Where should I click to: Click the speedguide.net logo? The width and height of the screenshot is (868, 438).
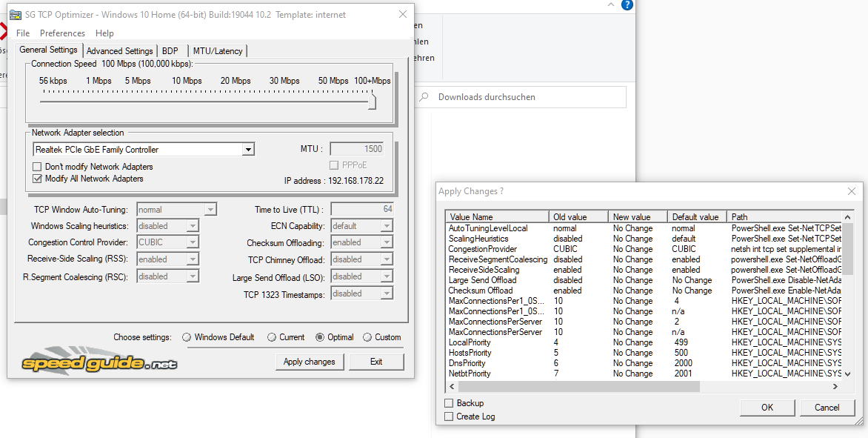[99, 360]
